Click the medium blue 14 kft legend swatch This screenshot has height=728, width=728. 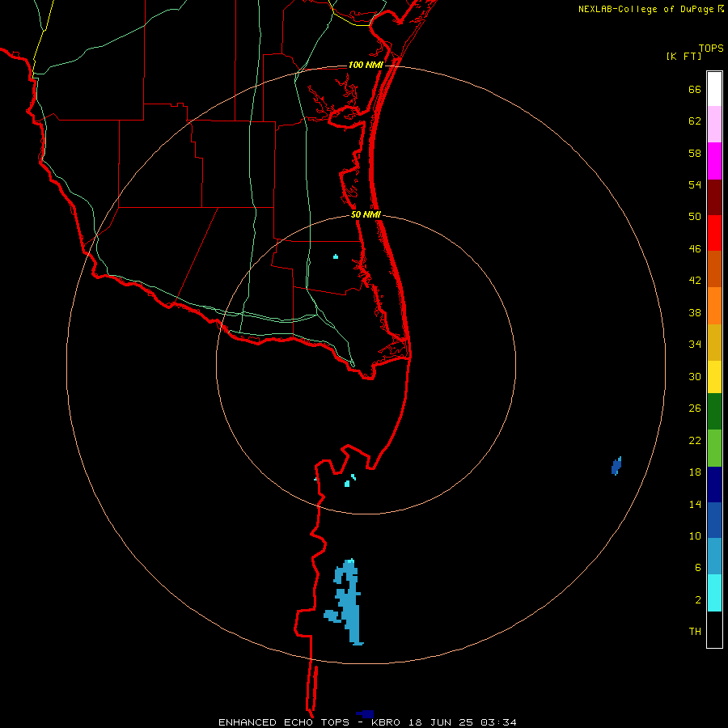(x=714, y=520)
